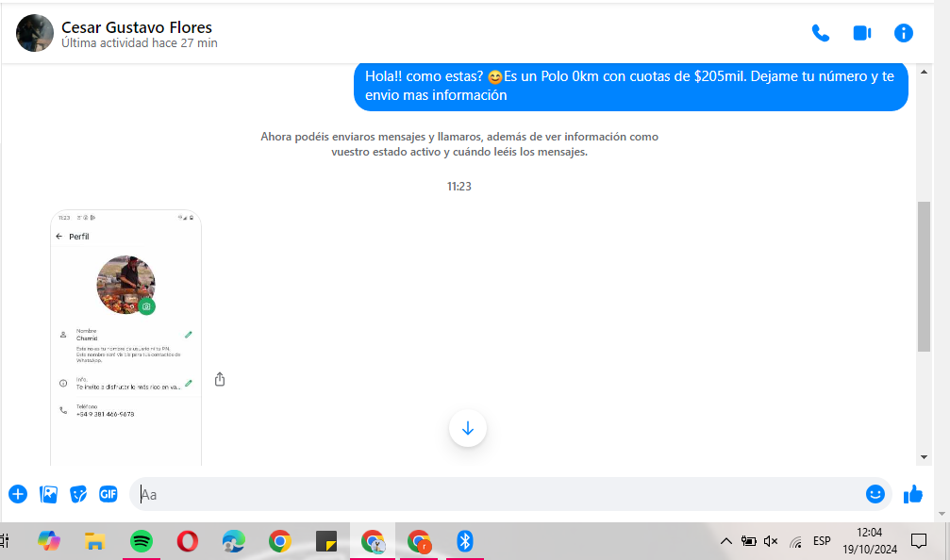The image size is (950, 560).
Task: Choose a sticker from the sticker icon
Action: (x=78, y=493)
